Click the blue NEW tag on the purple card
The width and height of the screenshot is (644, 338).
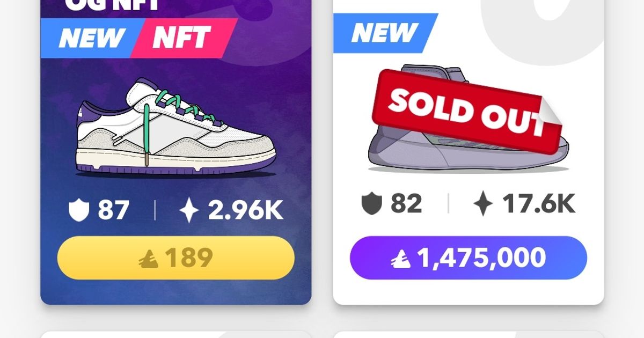(x=91, y=38)
